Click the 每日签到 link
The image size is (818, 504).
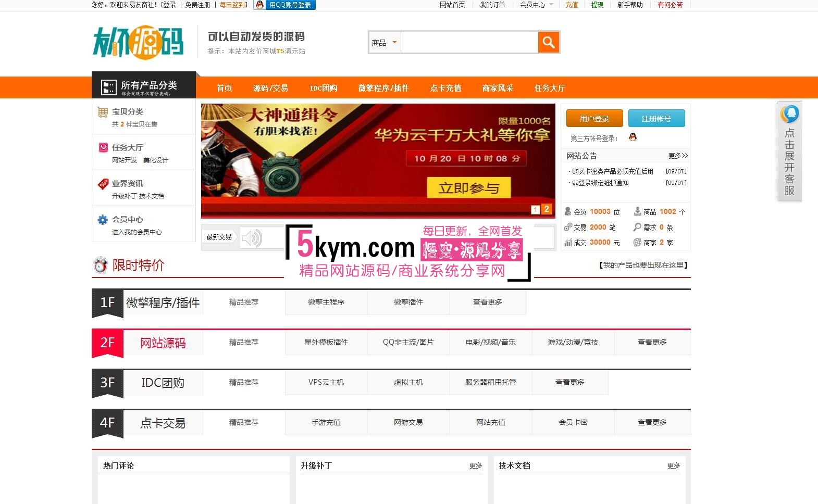232,5
